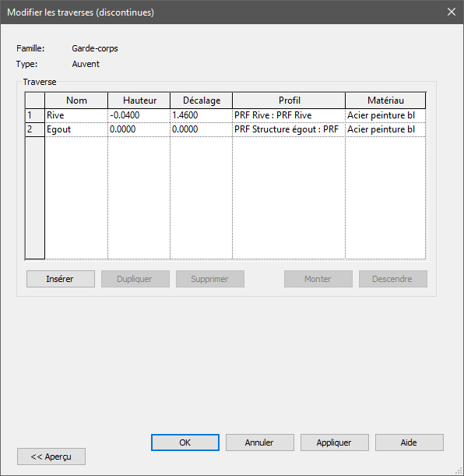The width and height of the screenshot is (464, 476).
Task: Click the Profil column header
Action: (289, 100)
